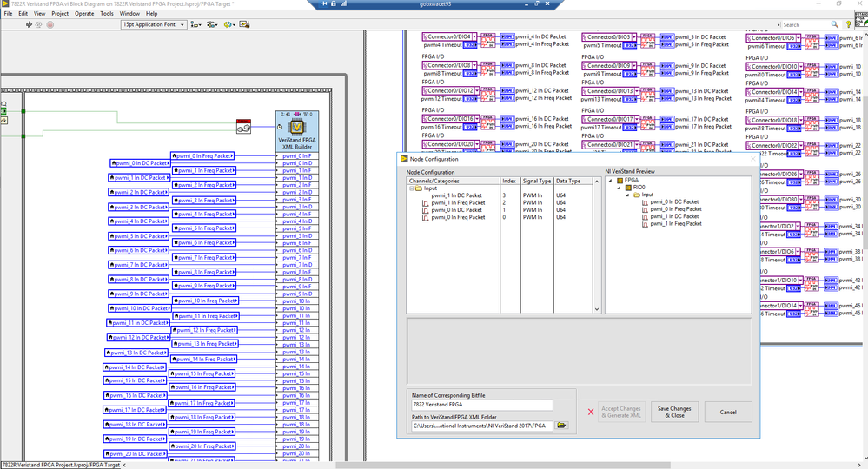Viewport: 868px width, 469px height.
Task: Select the VeriStand FPGA XML Builder node
Action: coord(297,130)
